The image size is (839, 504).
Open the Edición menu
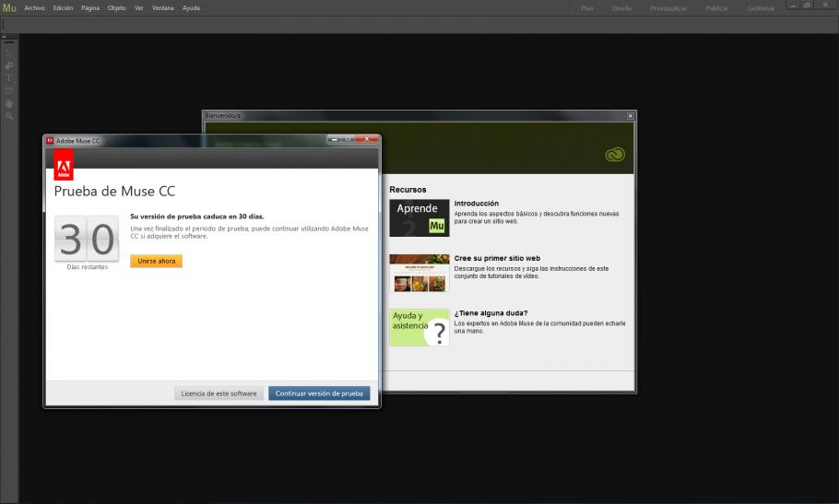pos(63,8)
